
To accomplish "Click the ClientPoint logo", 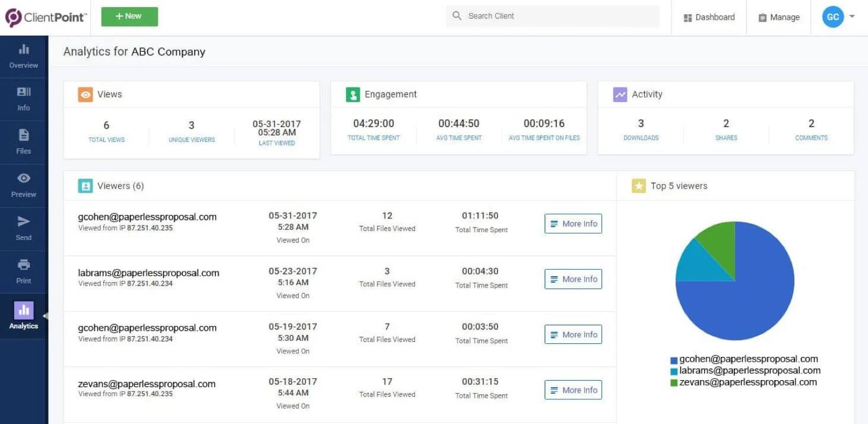I will [x=45, y=17].
